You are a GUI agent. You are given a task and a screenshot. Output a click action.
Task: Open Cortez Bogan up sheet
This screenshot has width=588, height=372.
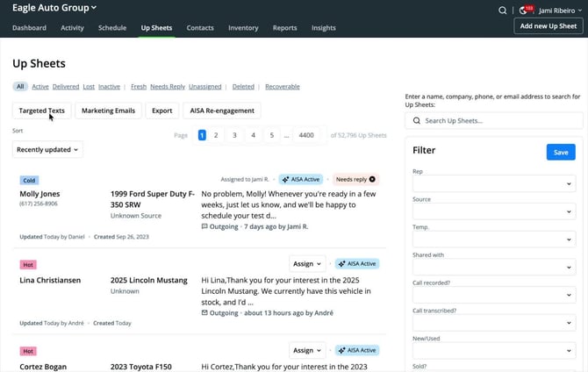43,367
